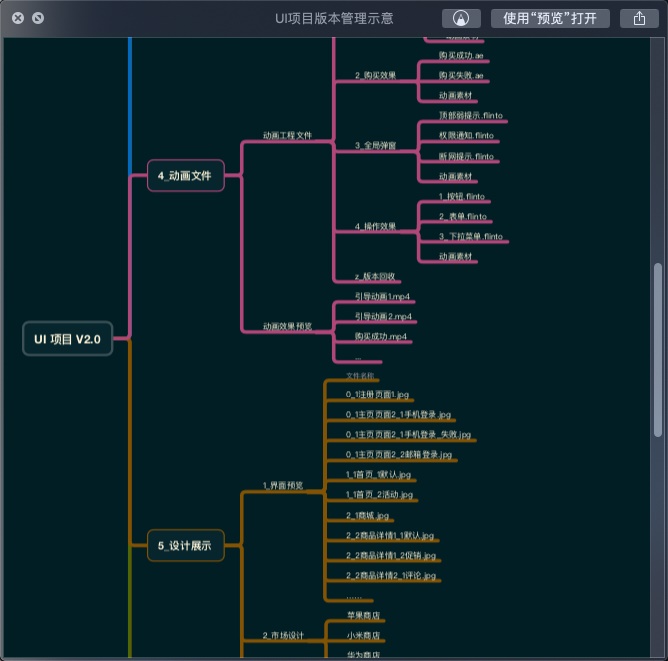This screenshot has width=668, height=661.
Task: Open the Share menu icon
Action: click(x=639, y=18)
